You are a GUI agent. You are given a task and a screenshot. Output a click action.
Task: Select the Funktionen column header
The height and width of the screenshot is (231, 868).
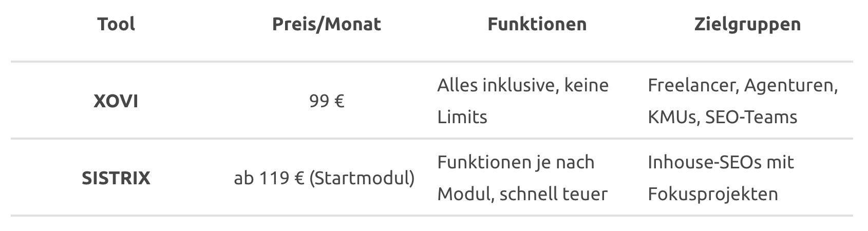[537, 24]
